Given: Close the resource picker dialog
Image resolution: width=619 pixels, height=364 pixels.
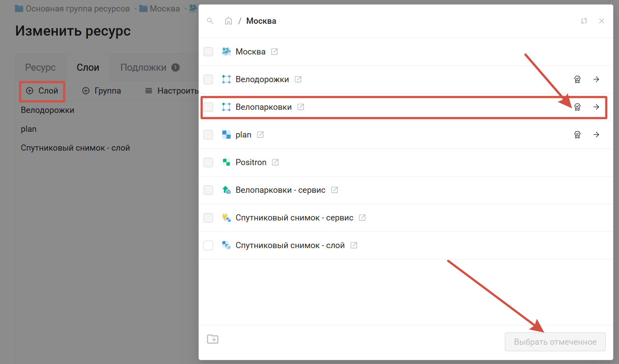Looking at the screenshot, I should (x=602, y=21).
